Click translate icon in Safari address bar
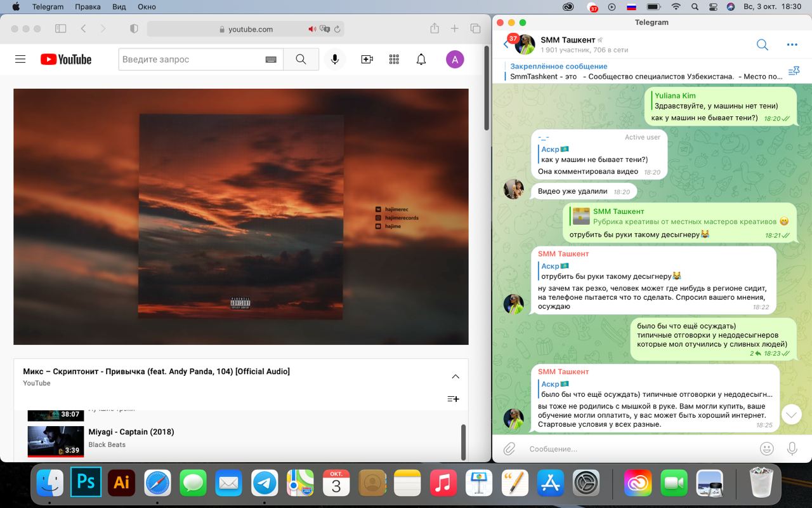The image size is (812, 508). point(325,29)
